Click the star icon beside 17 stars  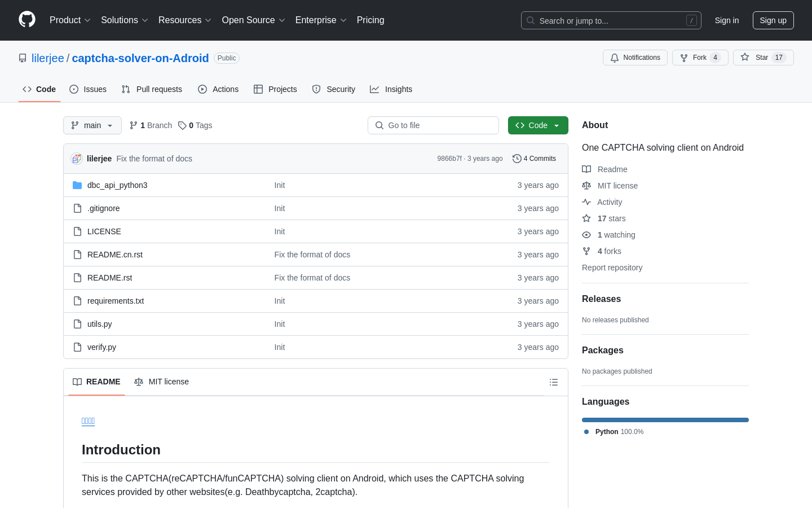(586, 218)
